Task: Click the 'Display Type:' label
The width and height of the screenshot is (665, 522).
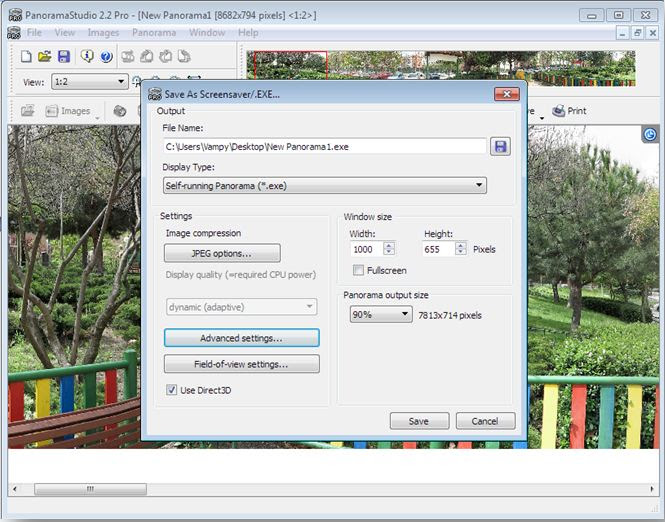Action: [188, 167]
